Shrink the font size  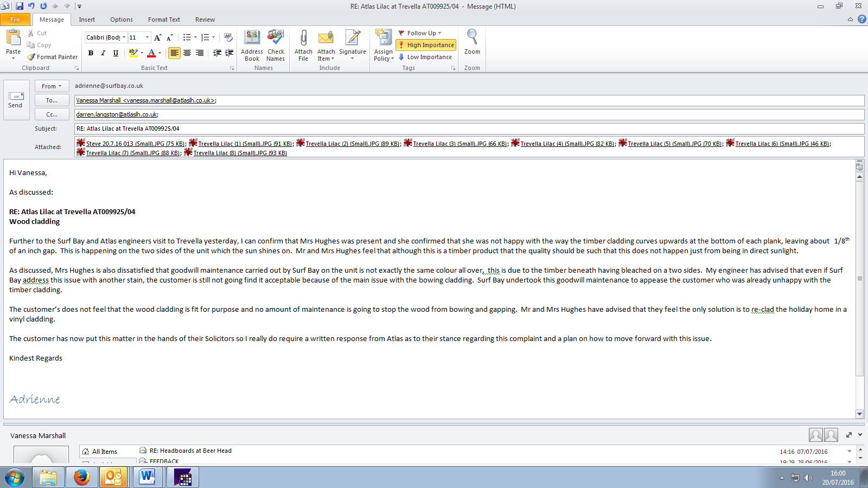click(169, 37)
